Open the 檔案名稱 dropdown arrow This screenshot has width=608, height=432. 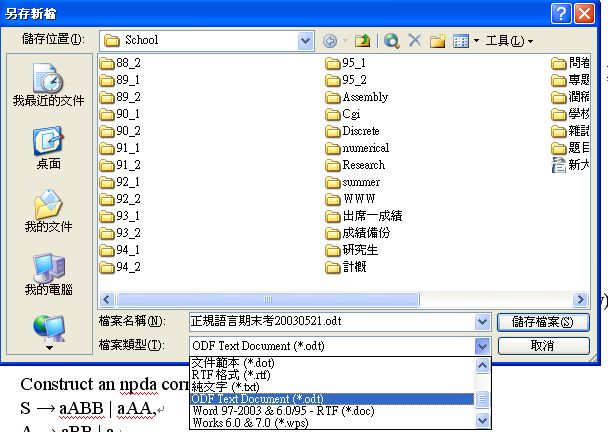[483, 321]
